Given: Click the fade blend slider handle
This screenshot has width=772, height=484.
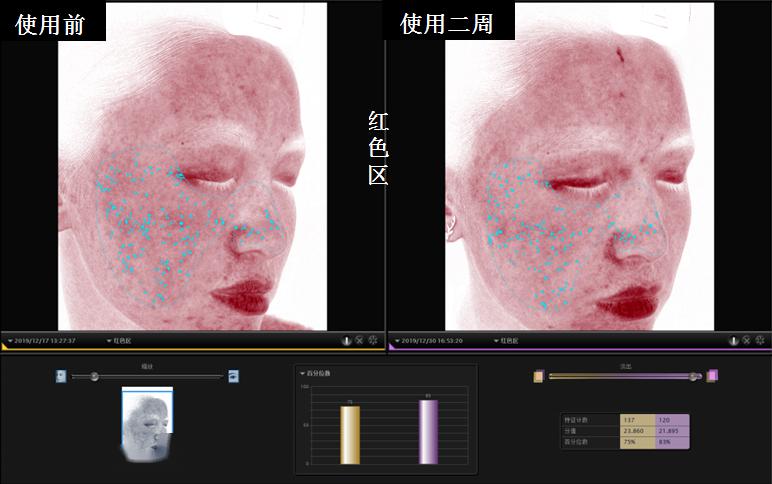Looking at the screenshot, I should 693,377.
